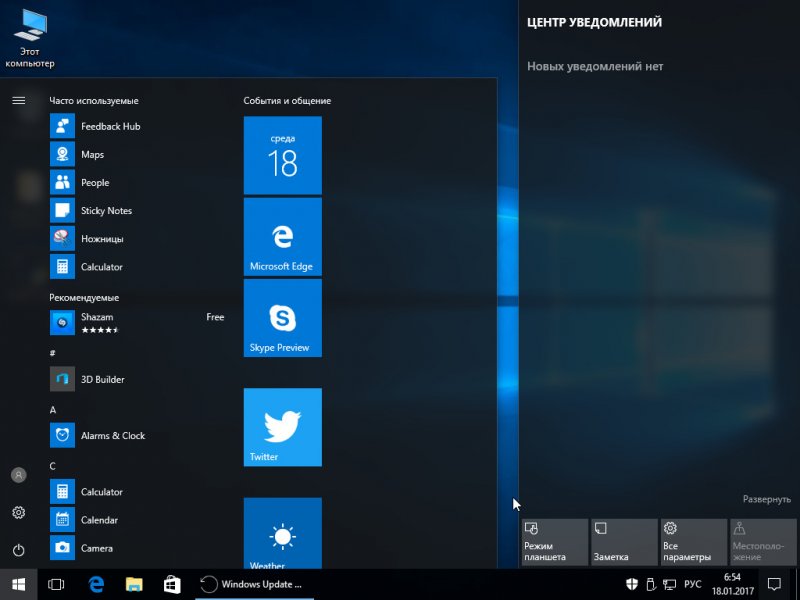800x600 pixels.
Task: Click the Windows Start button
Action: pyautogui.click(x=18, y=584)
